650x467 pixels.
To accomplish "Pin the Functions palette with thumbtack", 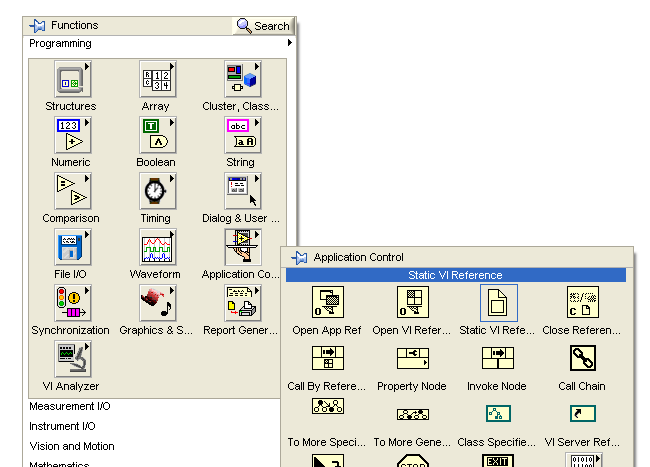I will [37, 26].
